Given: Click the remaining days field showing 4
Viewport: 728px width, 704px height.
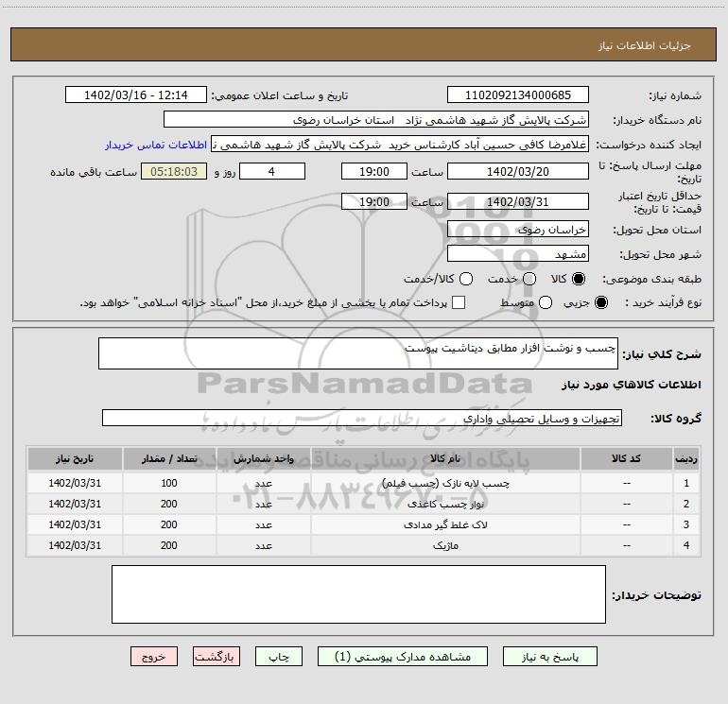Looking at the screenshot, I should (272, 172).
